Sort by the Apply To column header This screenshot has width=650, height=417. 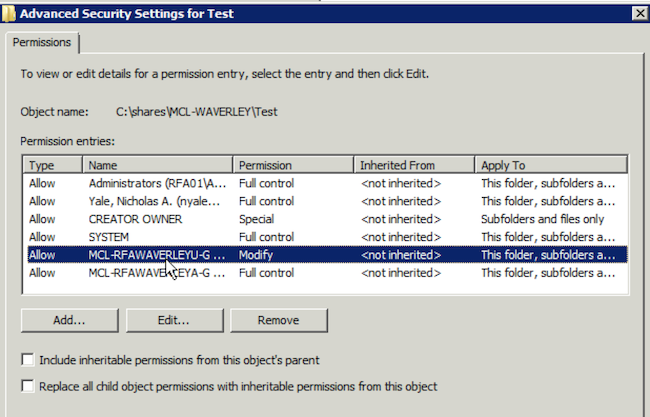tap(551, 165)
